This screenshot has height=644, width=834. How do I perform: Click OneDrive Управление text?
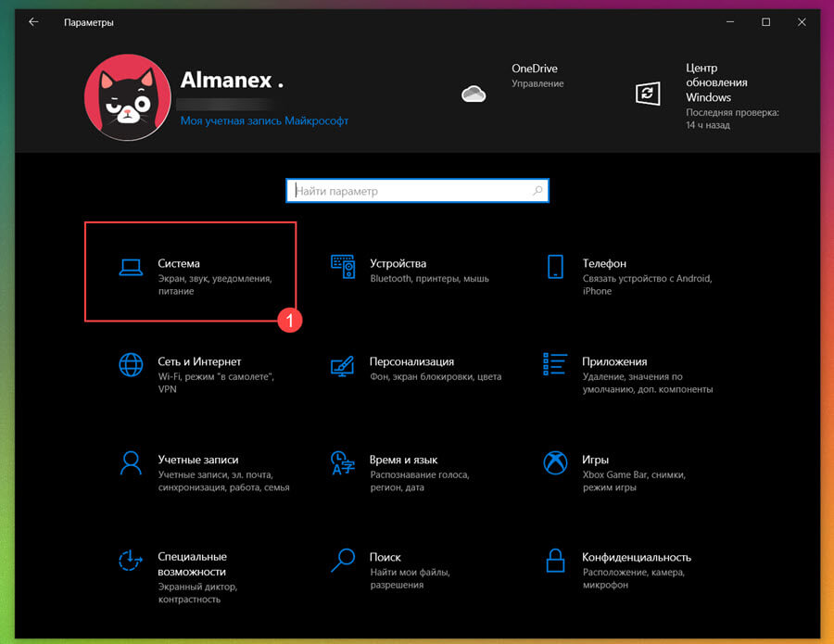click(x=537, y=83)
